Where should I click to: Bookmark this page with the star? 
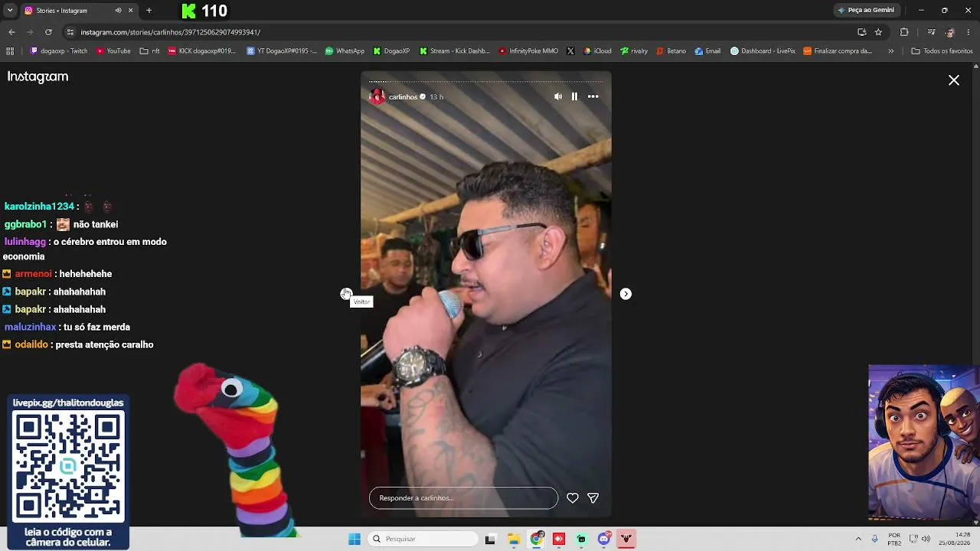[x=878, y=32]
